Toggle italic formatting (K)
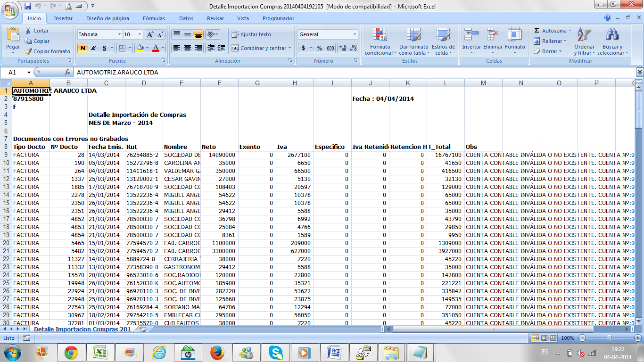The height and width of the screenshot is (362, 644). pos(93,48)
